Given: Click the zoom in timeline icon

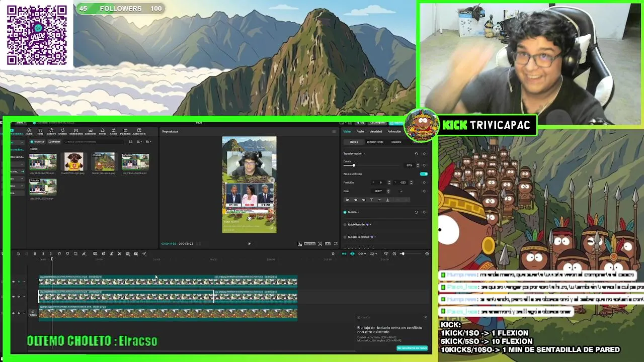Looking at the screenshot, I should (x=427, y=253).
